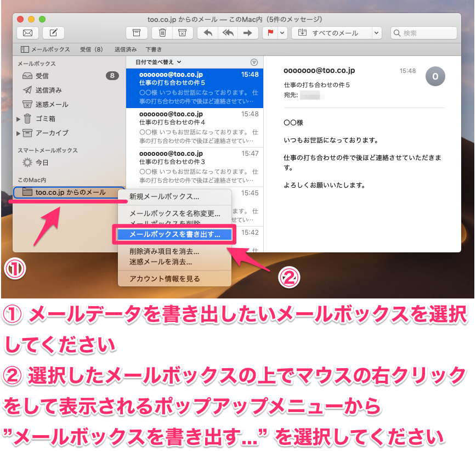Viewport: 476px width, 451px height.
Task: Choose メールボックスを書き出す... from context menu
Action: [174, 234]
